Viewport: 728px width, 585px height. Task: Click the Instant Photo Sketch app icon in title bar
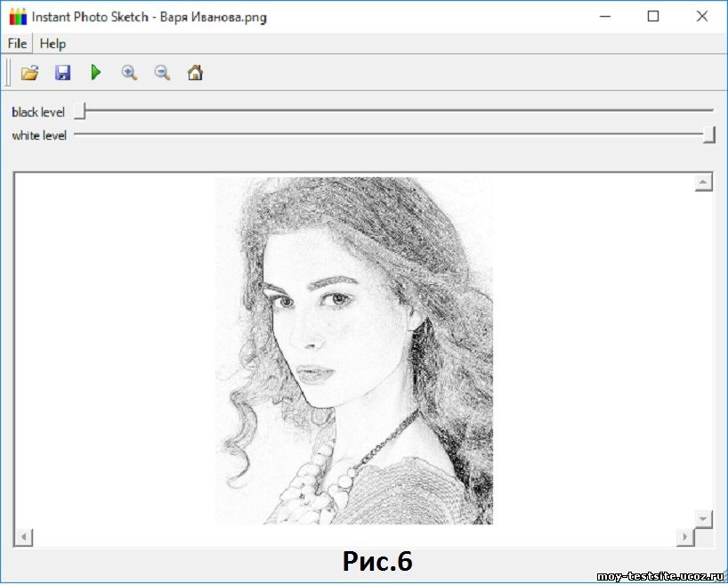tap(18, 17)
